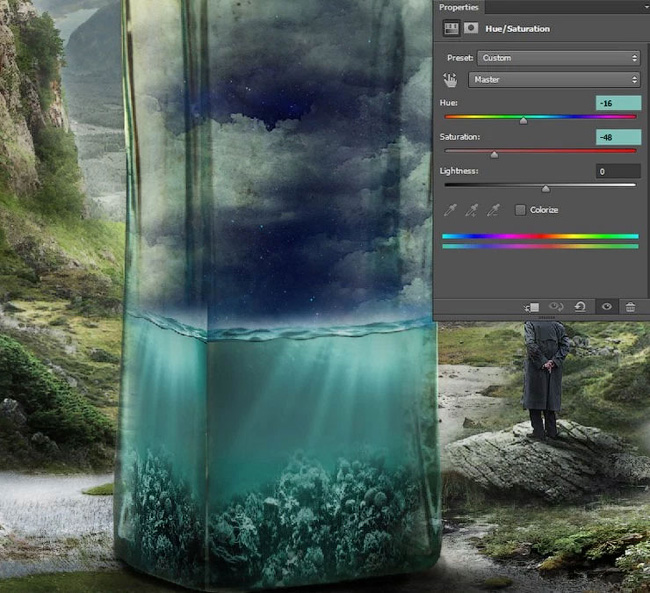
Task: Reset adjustment to defaults
Action: tap(580, 307)
